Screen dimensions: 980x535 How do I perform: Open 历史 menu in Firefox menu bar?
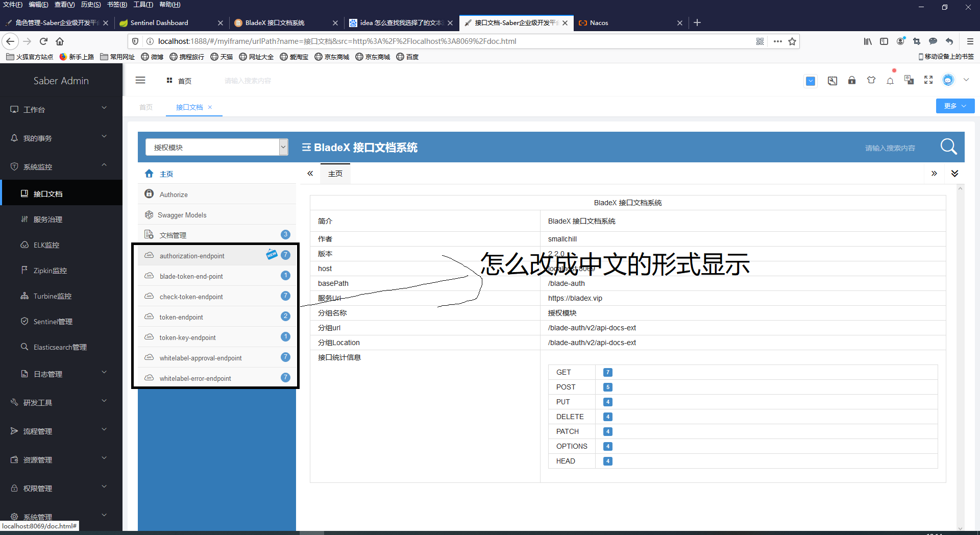tap(91, 5)
